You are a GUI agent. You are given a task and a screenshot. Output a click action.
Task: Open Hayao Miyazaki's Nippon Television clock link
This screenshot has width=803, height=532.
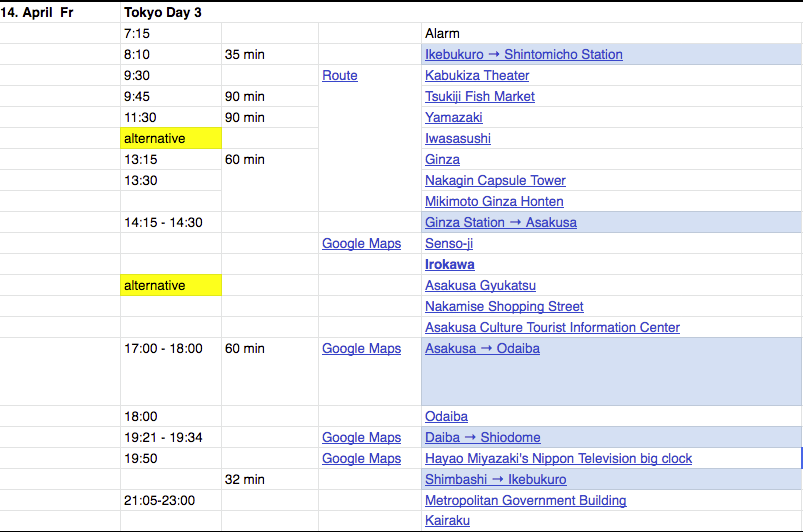pos(558,459)
